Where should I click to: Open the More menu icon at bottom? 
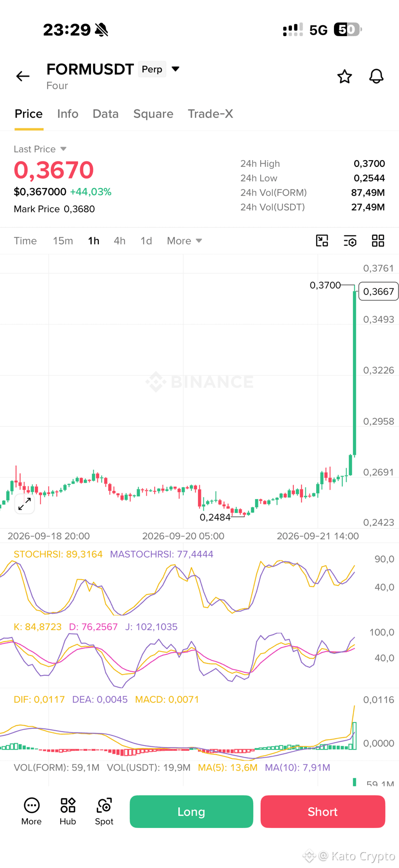31,811
